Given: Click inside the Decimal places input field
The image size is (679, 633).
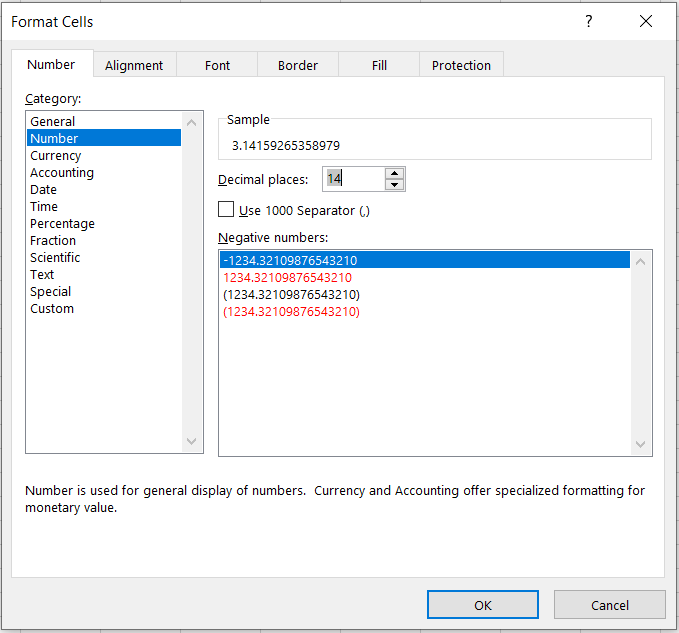Looking at the screenshot, I should 353,179.
